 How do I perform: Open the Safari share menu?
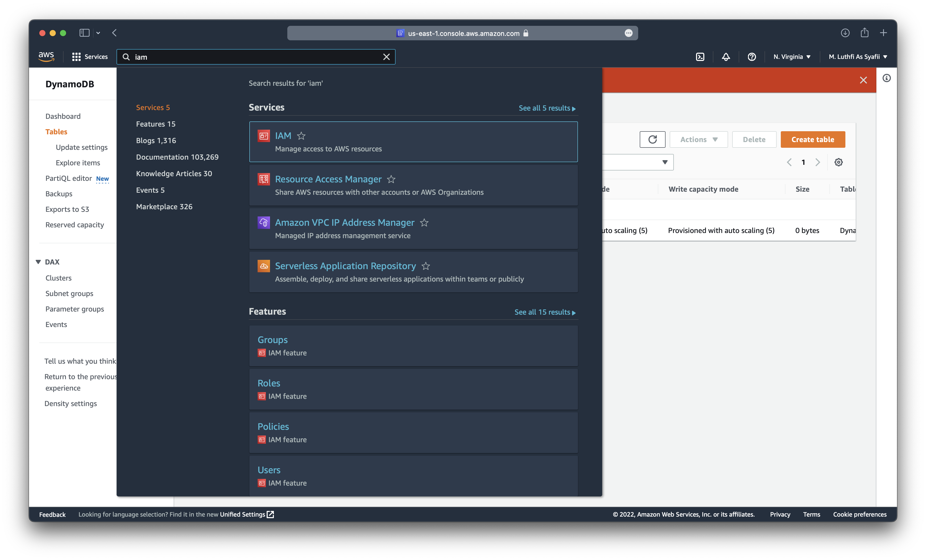tap(864, 33)
